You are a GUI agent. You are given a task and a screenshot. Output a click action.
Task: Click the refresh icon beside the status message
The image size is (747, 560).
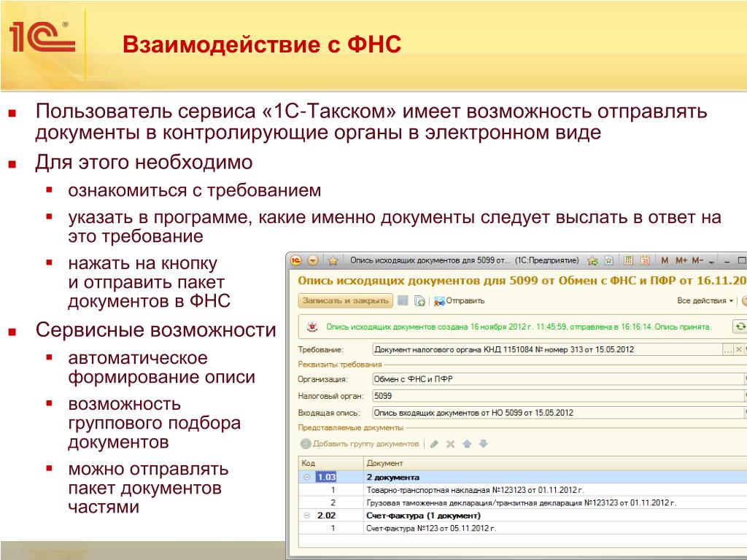click(740, 327)
